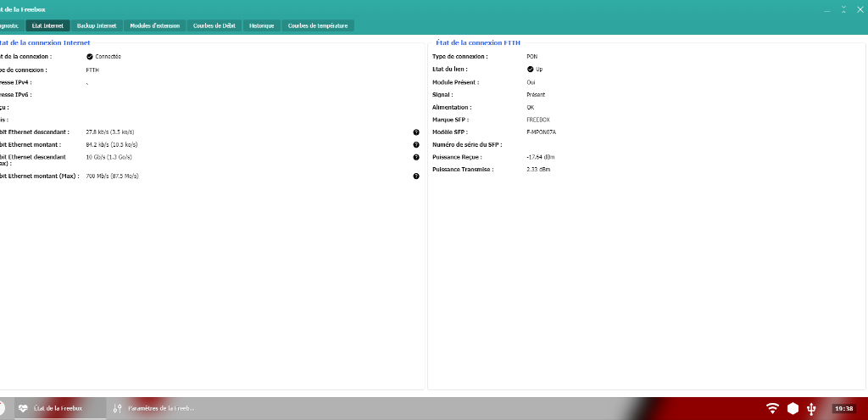Switch to the Historique tab
The image size is (868, 420).
coord(262,25)
